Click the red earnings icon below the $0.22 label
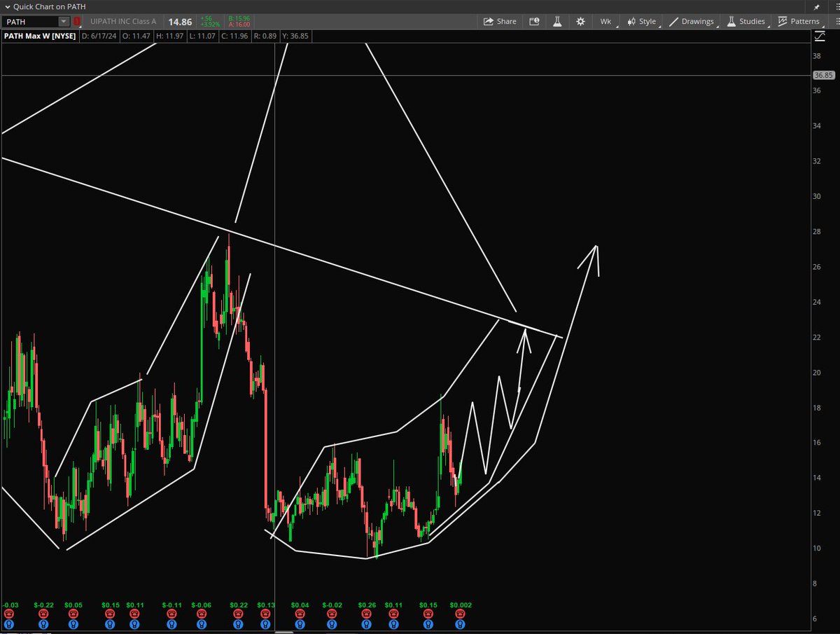 pyautogui.click(x=237, y=613)
